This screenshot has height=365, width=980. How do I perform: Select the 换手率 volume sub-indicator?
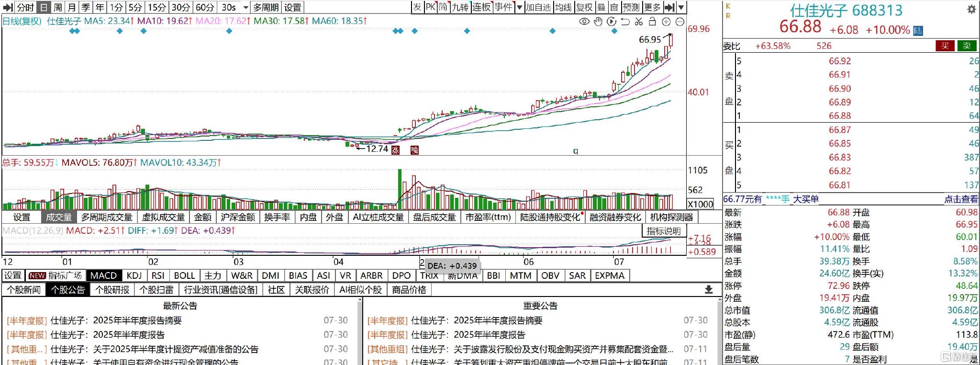pos(277,217)
